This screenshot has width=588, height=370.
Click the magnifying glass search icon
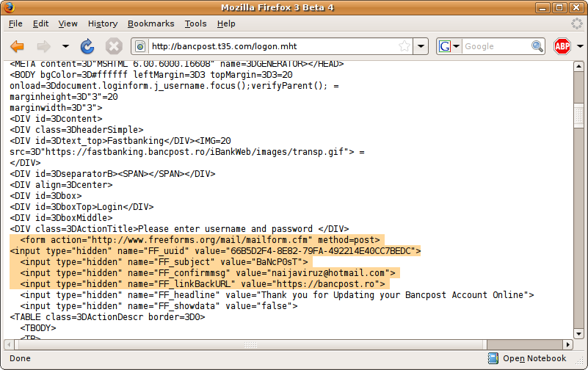537,46
